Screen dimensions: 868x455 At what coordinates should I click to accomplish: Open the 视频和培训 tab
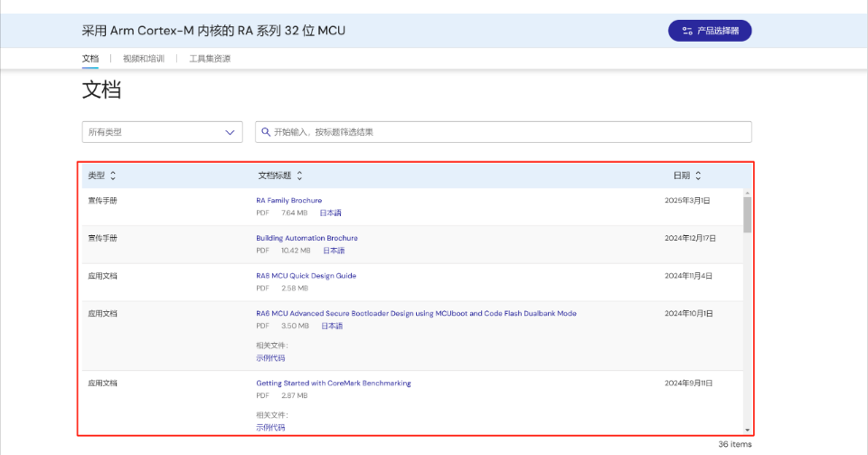pyautogui.click(x=144, y=59)
